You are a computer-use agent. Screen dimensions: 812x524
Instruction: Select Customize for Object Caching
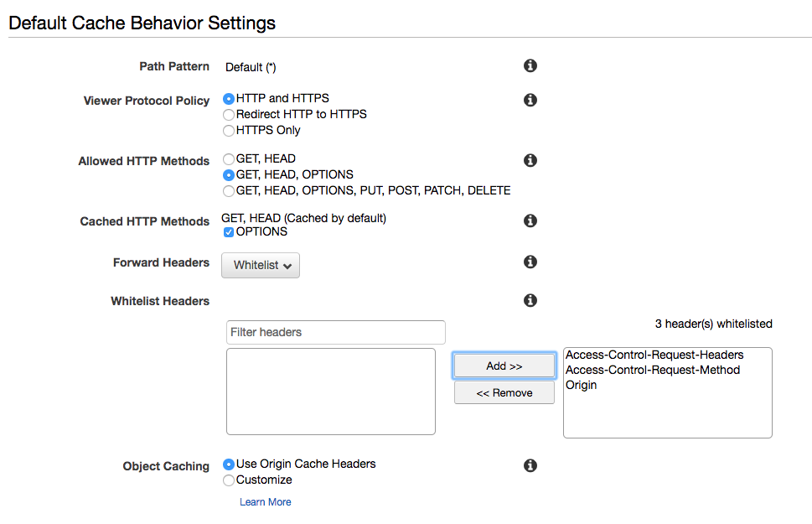tap(229, 480)
